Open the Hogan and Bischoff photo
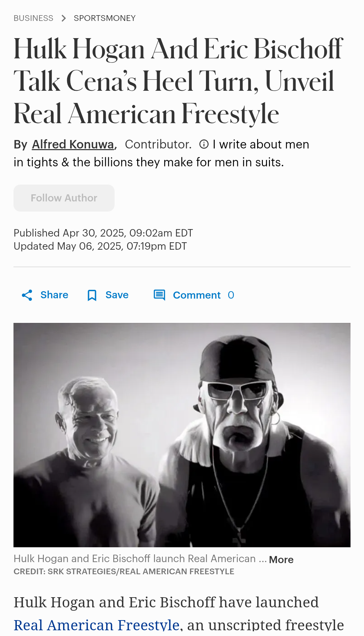This screenshot has height=636, width=364. click(182, 435)
